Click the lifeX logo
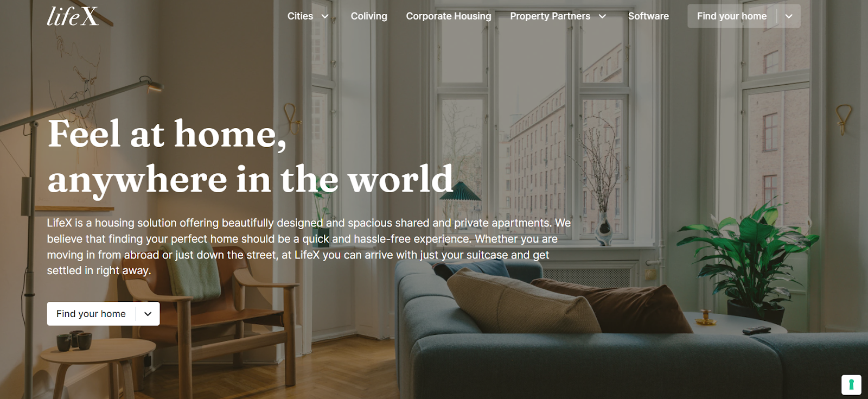This screenshot has width=868, height=399. pyautogui.click(x=73, y=16)
